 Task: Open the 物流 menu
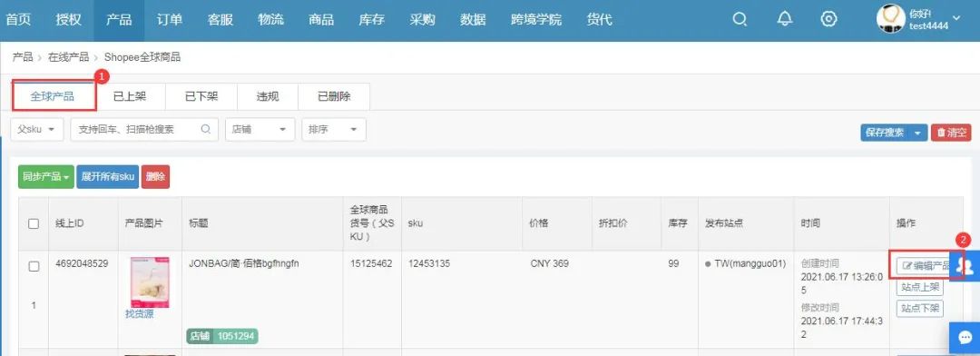[x=270, y=19]
